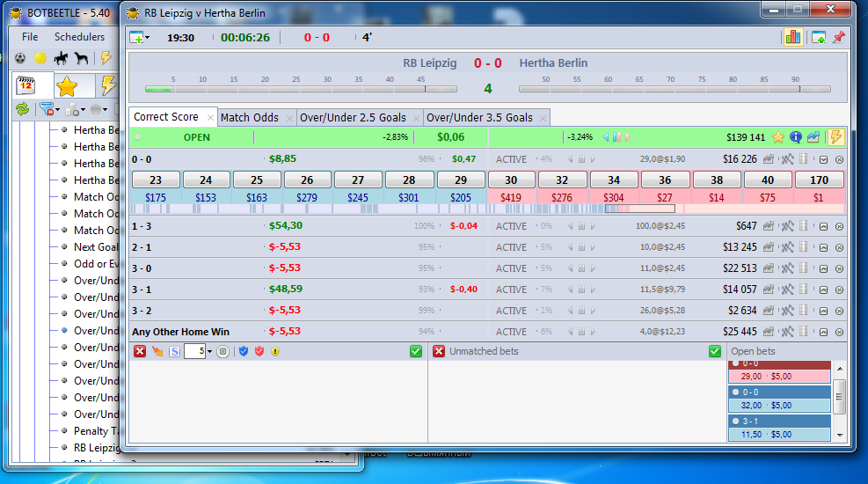Click market-level pink right arrow
Image resolution: width=868 pixels, height=484 pixels.
tap(628, 137)
